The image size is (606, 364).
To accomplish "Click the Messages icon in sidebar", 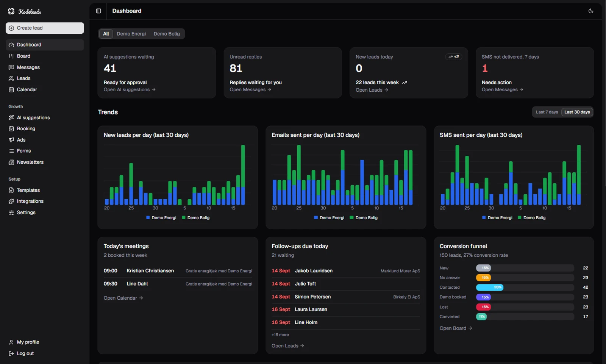I will click(11, 67).
